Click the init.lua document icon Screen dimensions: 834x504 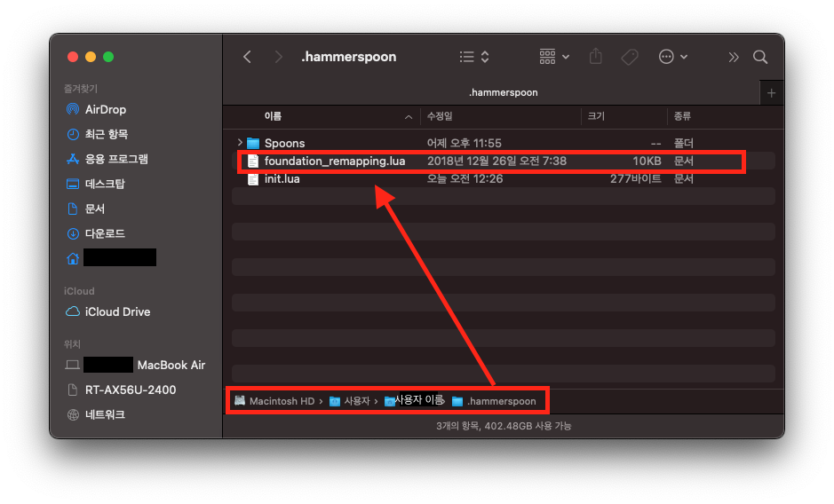[x=253, y=178]
